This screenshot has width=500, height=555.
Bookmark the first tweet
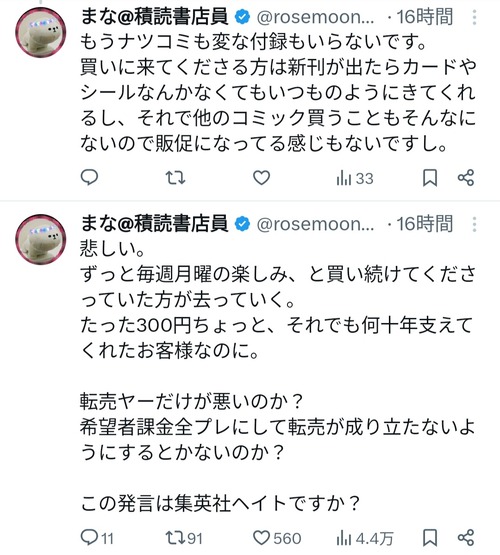tap(430, 178)
